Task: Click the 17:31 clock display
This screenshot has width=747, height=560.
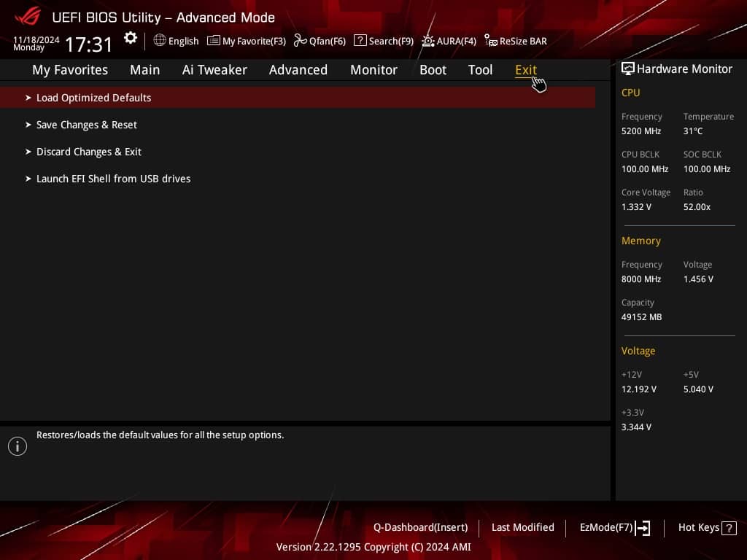Action: click(88, 44)
